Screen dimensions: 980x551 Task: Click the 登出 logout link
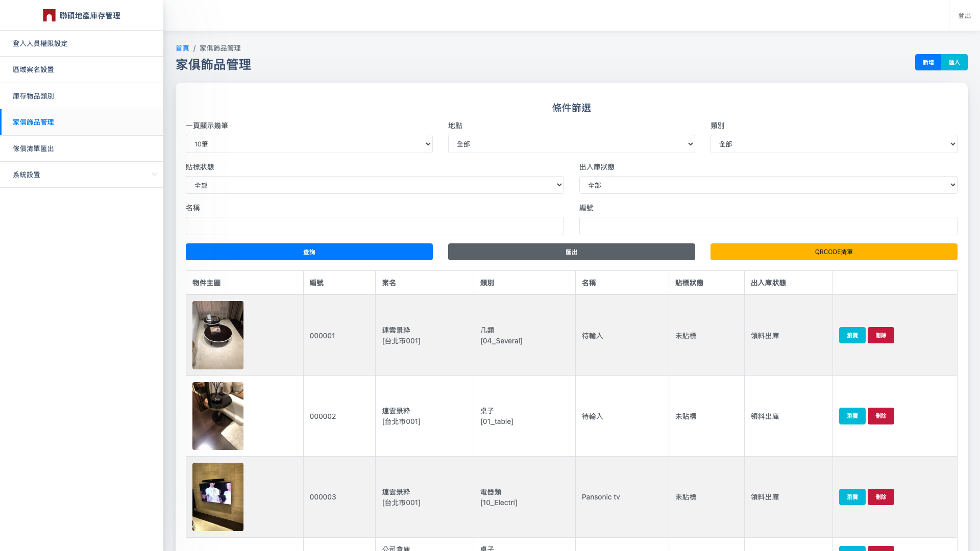(x=964, y=15)
